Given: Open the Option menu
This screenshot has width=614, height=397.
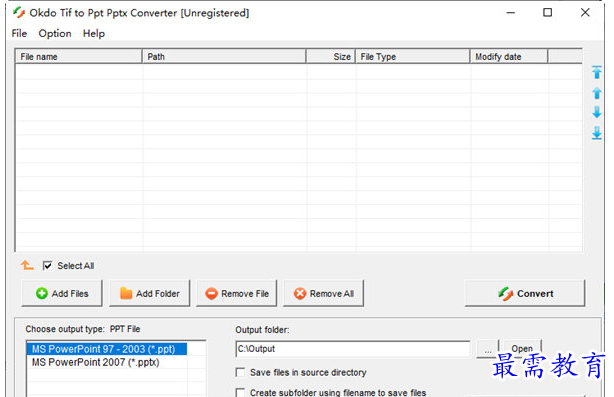Looking at the screenshot, I should coord(55,34).
